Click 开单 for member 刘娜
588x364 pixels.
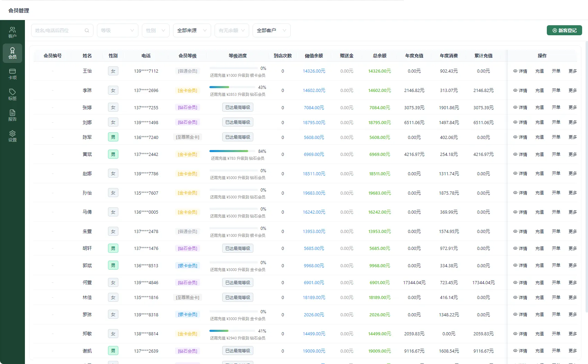556,122
